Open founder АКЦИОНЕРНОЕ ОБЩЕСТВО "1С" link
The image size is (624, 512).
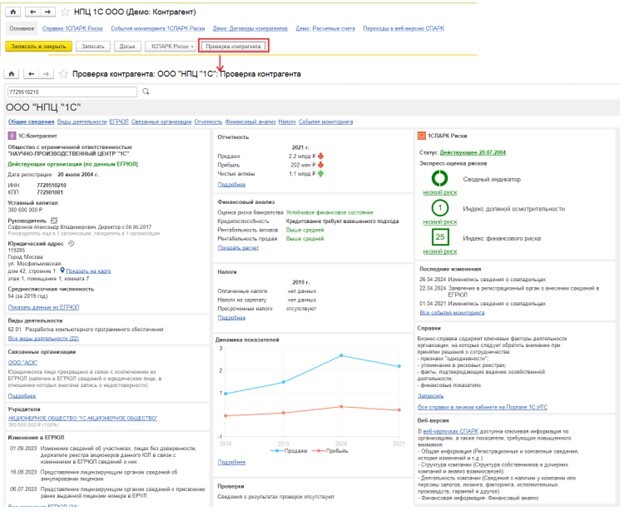[83, 418]
